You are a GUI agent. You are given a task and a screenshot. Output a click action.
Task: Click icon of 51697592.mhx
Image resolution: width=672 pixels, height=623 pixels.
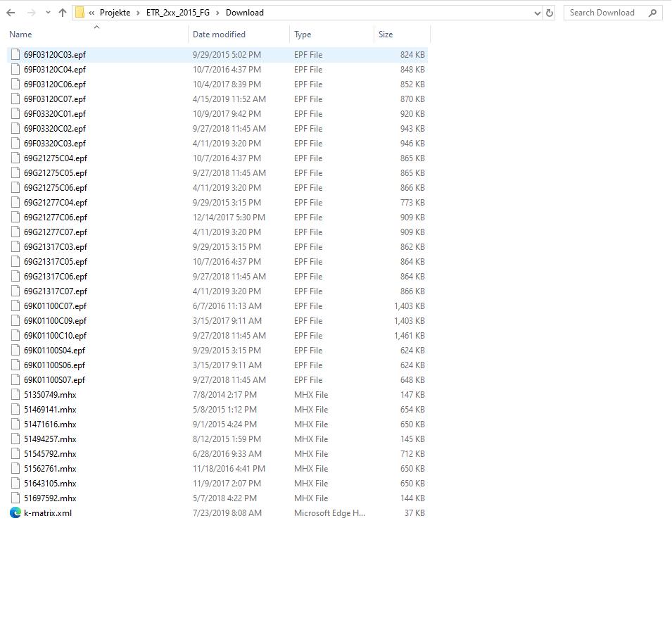tap(15, 498)
